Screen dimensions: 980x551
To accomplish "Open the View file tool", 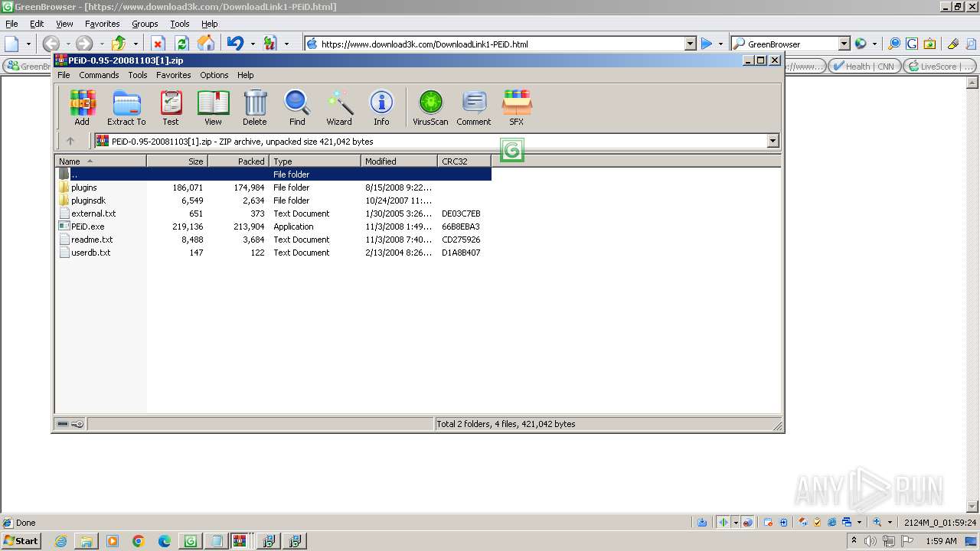I will tap(213, 107).
